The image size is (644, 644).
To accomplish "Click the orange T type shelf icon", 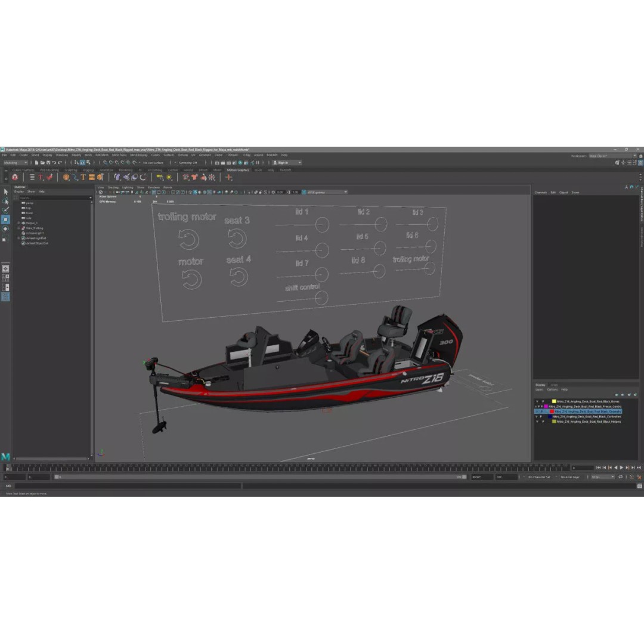I will [83, 178].
